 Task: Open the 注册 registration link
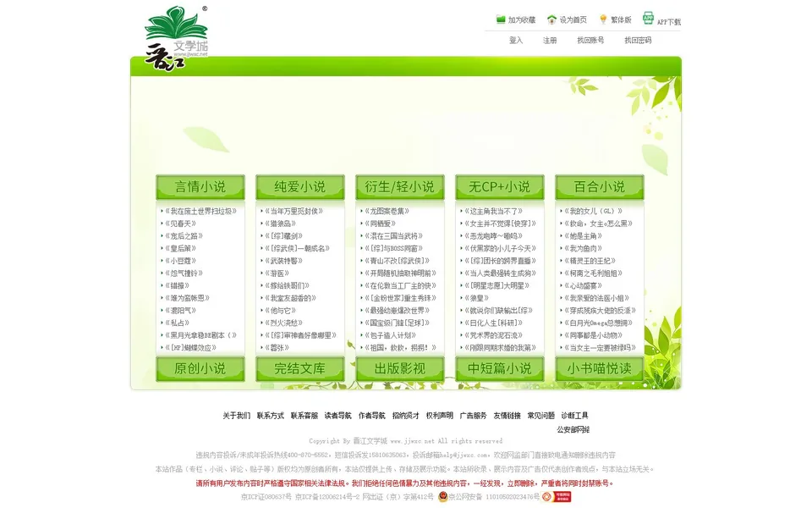coord(550,40)
